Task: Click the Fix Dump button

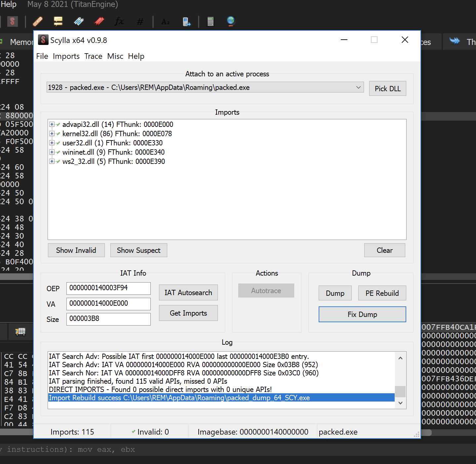Action: [x=362, y=314]
